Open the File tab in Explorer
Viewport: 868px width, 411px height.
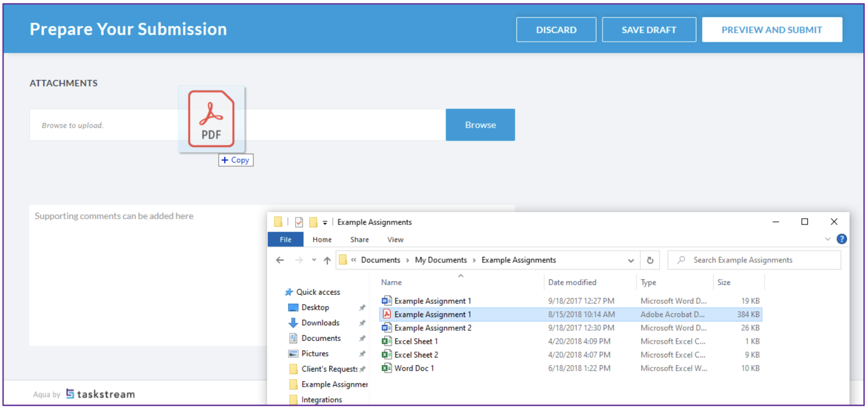(285, 239)
